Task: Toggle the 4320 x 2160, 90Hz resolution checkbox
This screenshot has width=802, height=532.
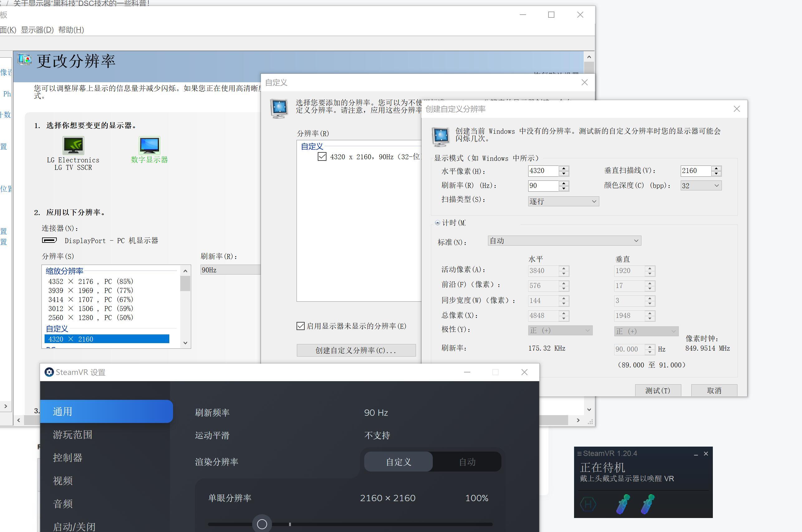Action: pyautogui.click(x=322, y=156)
